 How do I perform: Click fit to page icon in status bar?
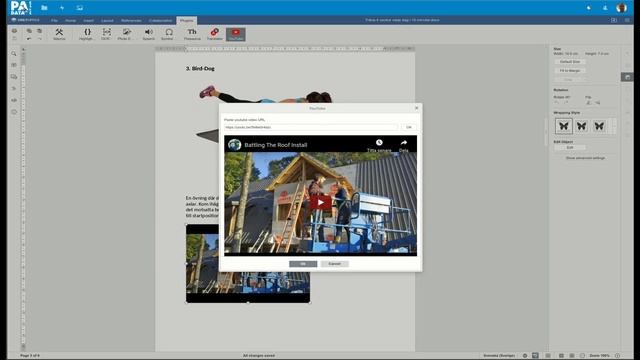[x=561, y=356]
